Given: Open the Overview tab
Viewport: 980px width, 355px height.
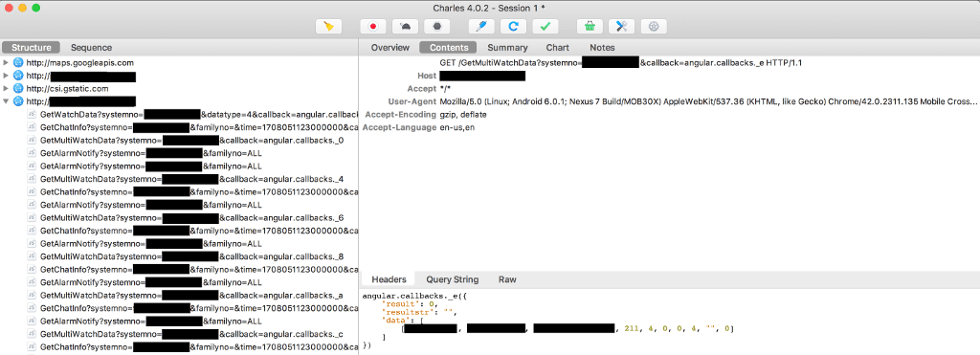Looking at the screenshot, I should point(390,48).
